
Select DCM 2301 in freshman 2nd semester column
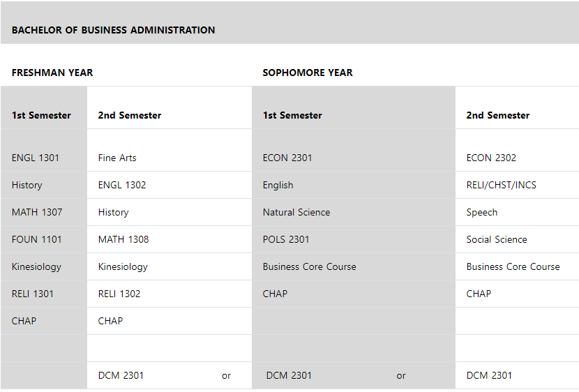point(121,375)
